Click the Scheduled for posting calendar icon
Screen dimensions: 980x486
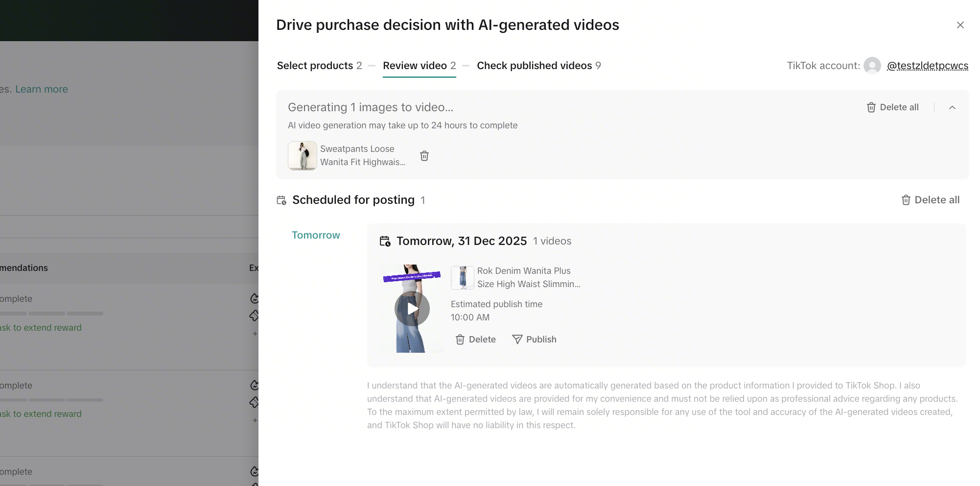281,200
